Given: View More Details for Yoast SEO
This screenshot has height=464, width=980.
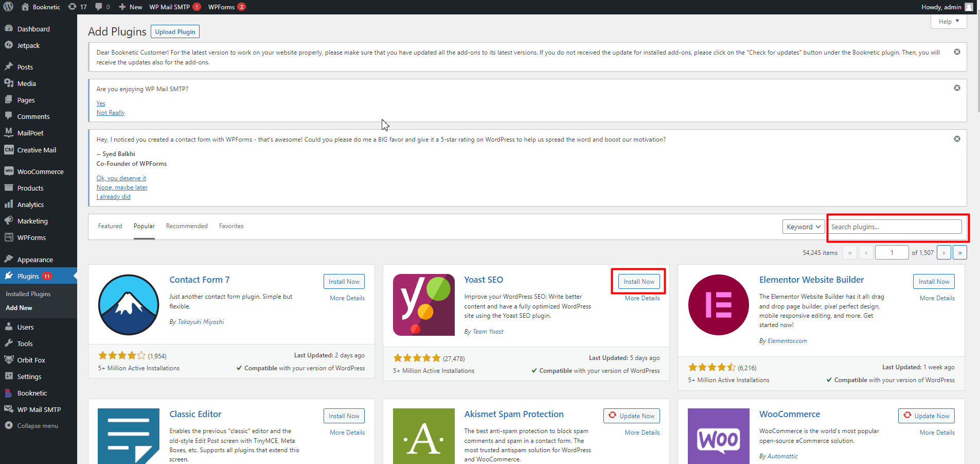Looking at the screenshot, I should point(643,298).
